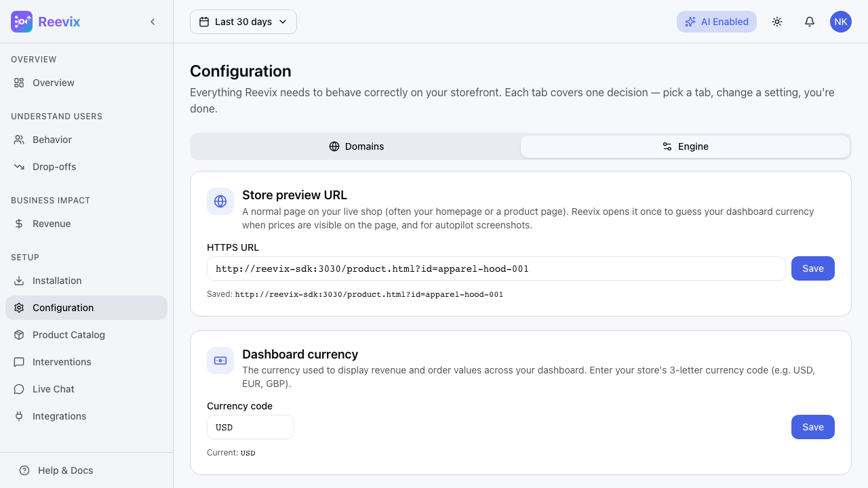Open Drop-offs in sidebar
Screen dimensions: 868x488
tap(86, 167)
